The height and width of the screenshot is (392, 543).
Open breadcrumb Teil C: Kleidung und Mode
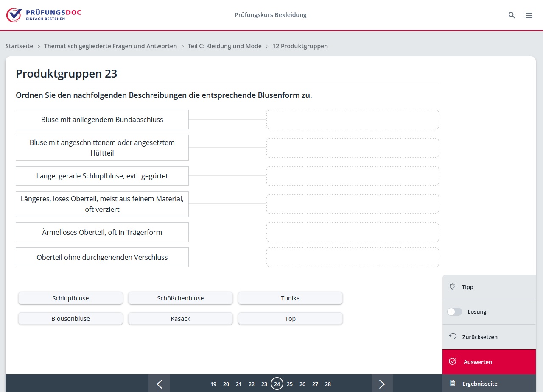224,46
